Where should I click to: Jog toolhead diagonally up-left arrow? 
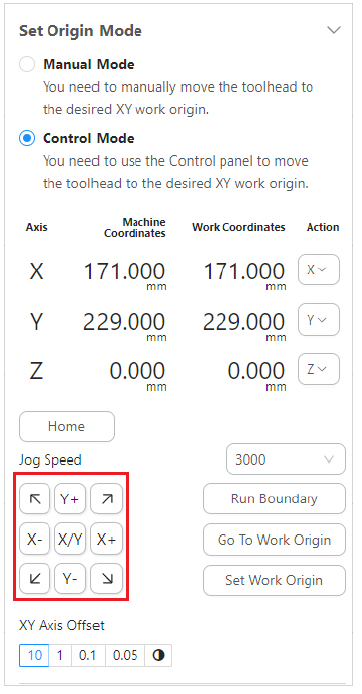(x=35, y=499)
